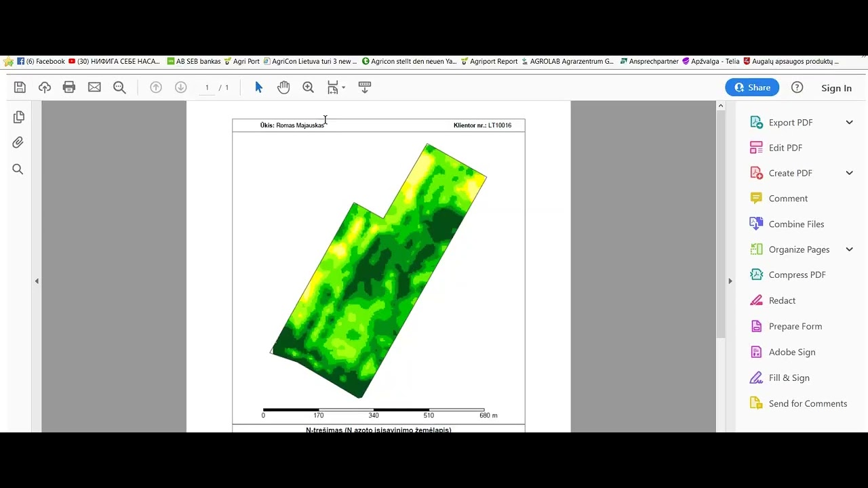Expand Organize Pages chevron

(x=849, y=249)
